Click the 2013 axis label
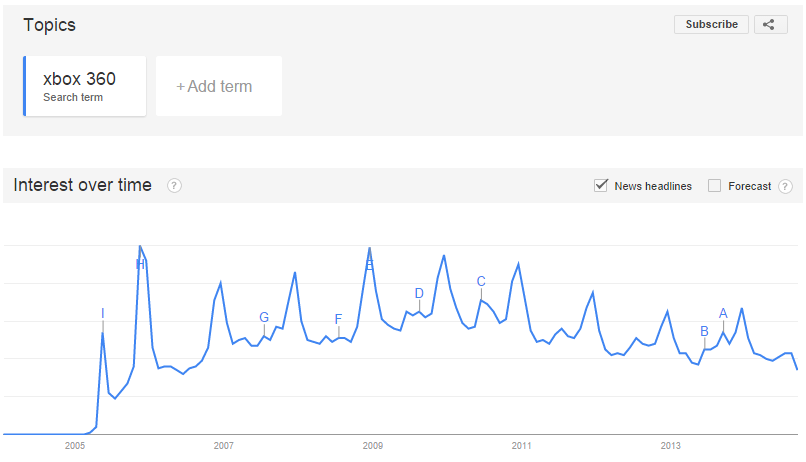Viewport: 806px width, 462px height. [x=670, y=446]
